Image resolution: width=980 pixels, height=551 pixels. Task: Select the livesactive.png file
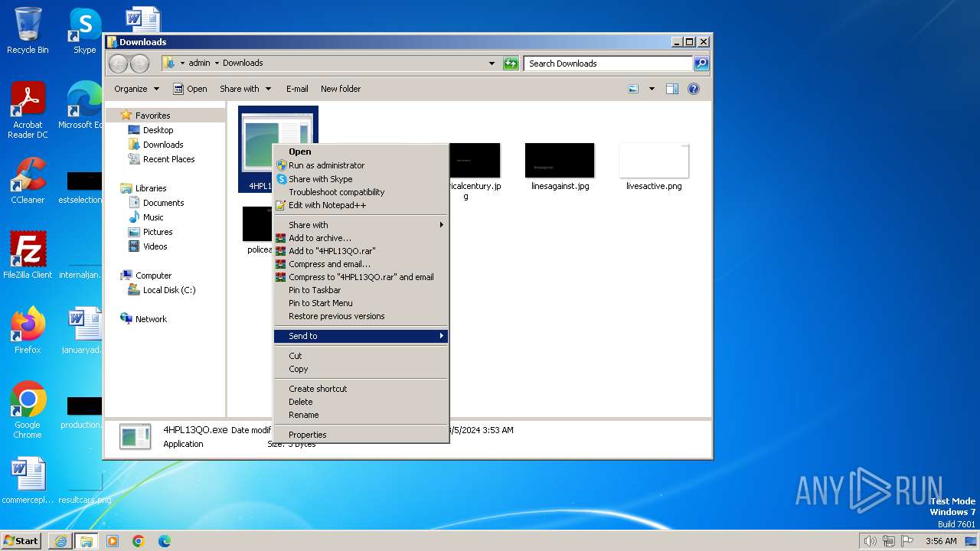tap(653, 166)
